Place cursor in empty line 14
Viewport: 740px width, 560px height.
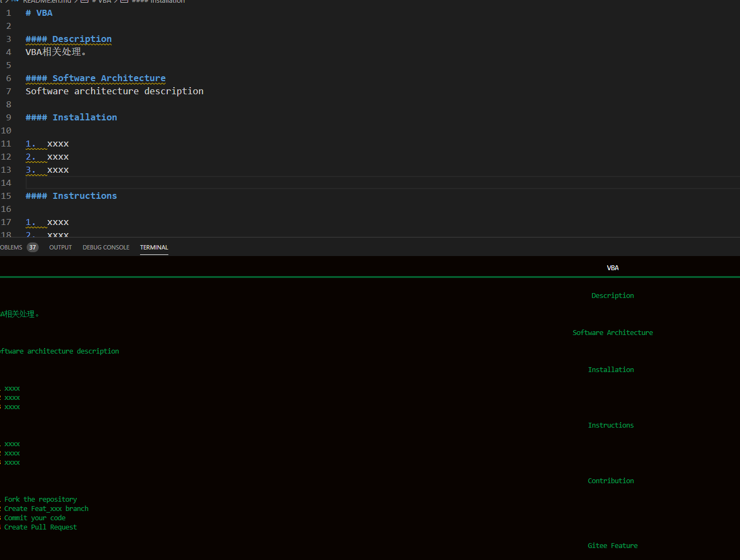(381, 183)
